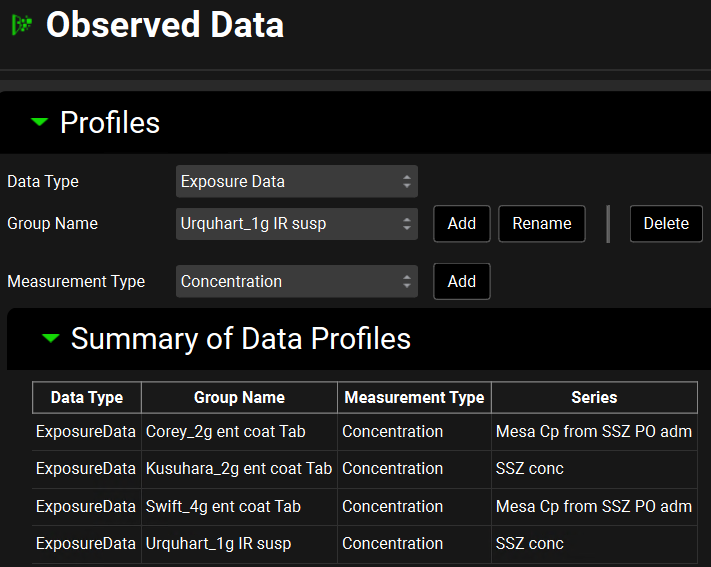Click the Series cell in the Corey_2g row

click(x=593, y=432)
